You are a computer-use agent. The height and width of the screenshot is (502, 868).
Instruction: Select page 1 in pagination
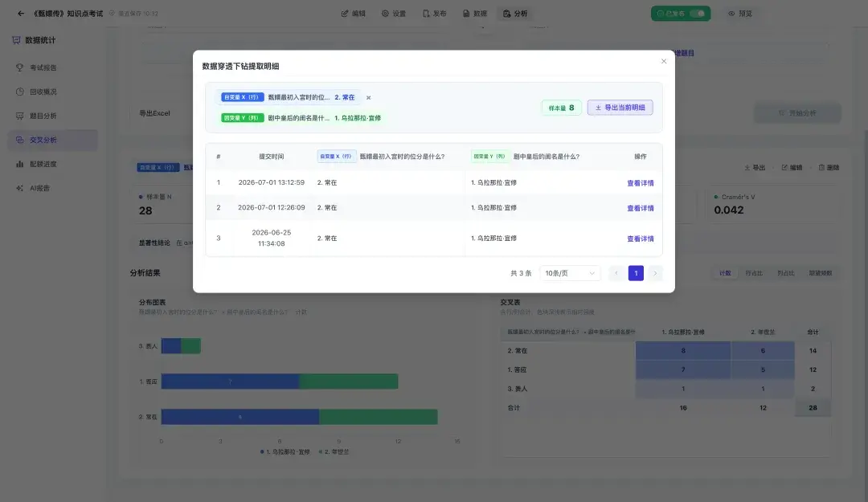click(636, 273)
